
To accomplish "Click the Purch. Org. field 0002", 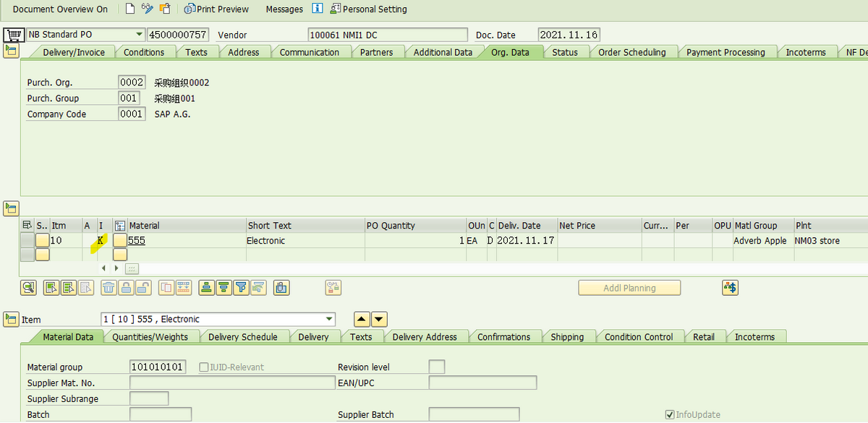I will tap(132, 82).
